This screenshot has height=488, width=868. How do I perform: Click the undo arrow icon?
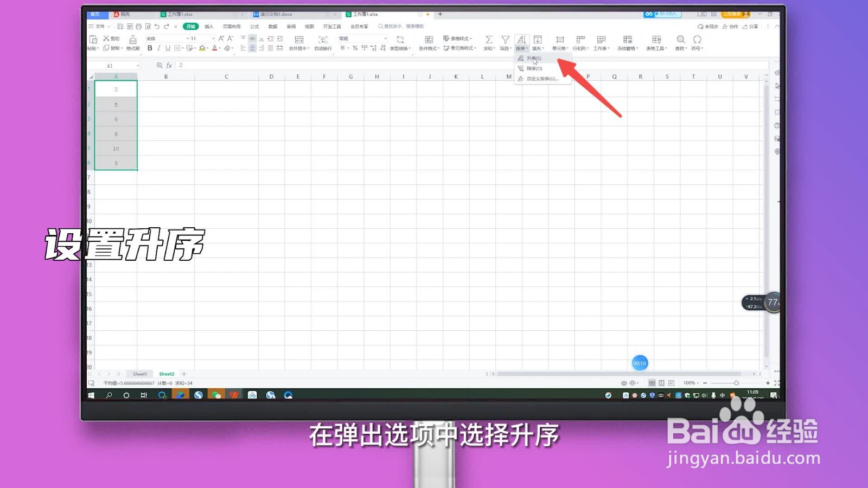[157, 26]
